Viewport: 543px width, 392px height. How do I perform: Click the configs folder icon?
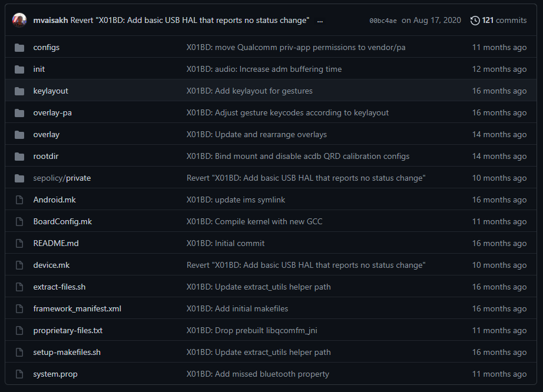19,48
